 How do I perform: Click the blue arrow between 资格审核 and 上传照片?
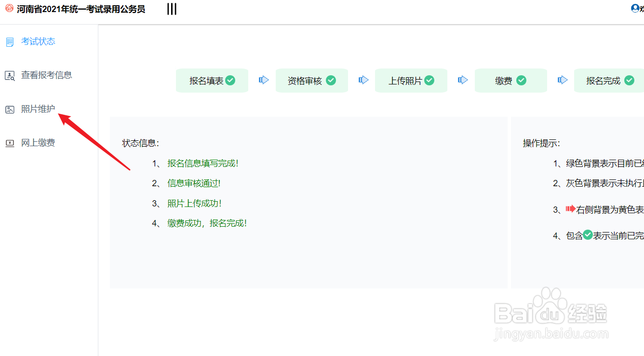coord(364,81)
